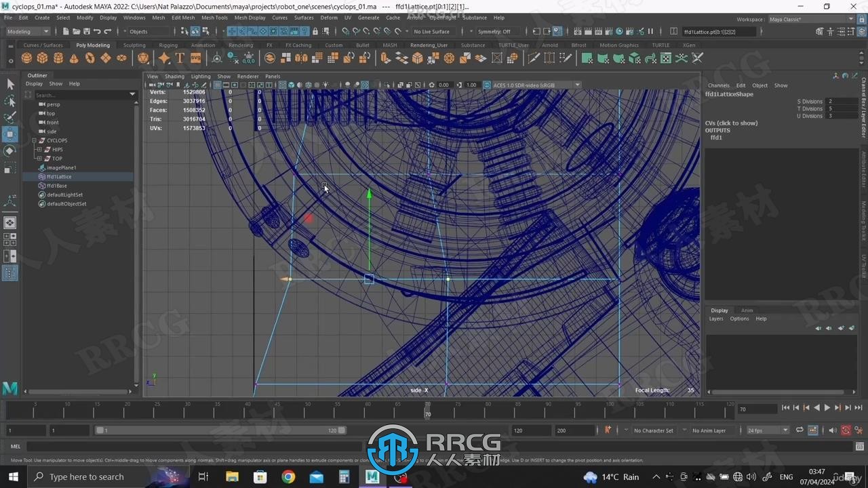
Task: Create a polygon sphere from shelf
Action: [x=26, y=58]
